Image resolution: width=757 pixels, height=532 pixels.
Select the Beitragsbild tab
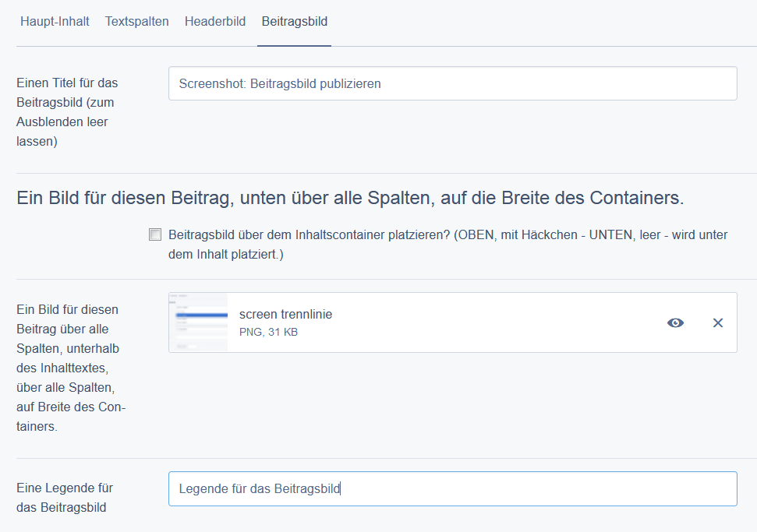point(294,21)
